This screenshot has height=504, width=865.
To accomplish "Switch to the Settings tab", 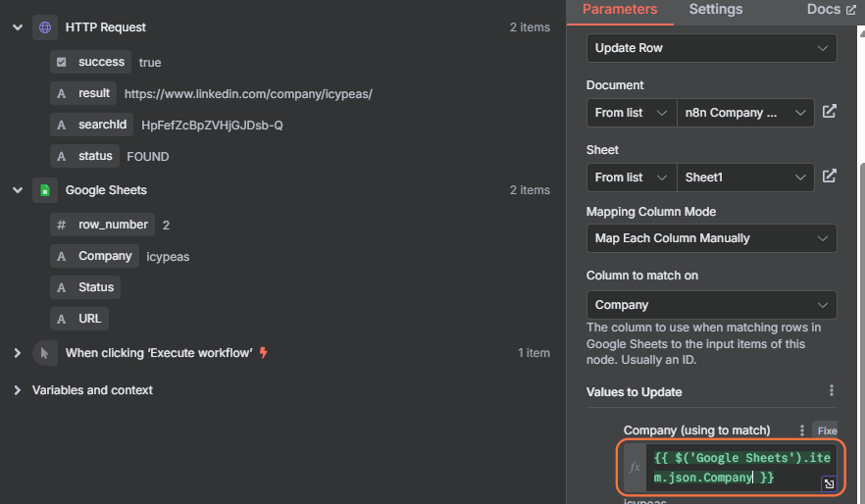I will pos(716,10).
